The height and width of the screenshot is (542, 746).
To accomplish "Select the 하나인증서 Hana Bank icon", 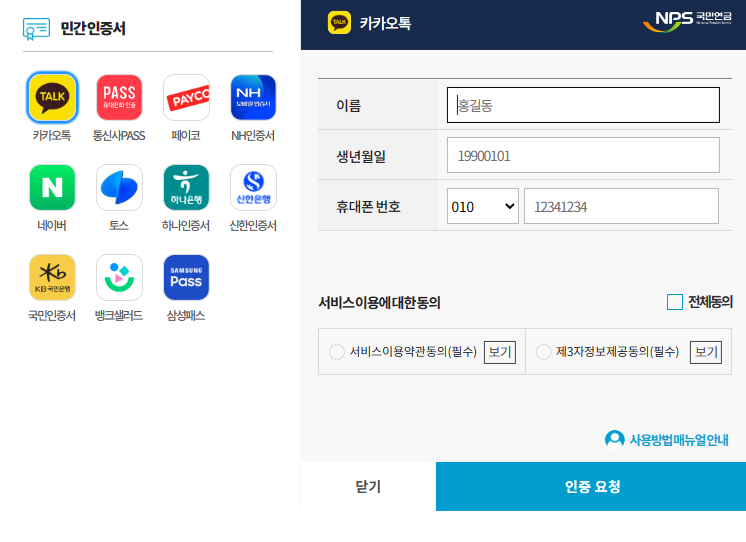I will [x=186, y=187].
